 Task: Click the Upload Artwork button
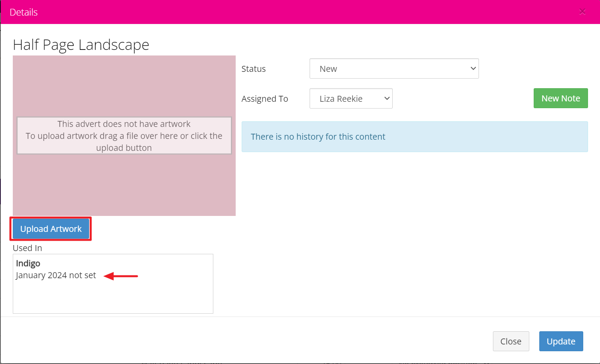click(51, 229)
